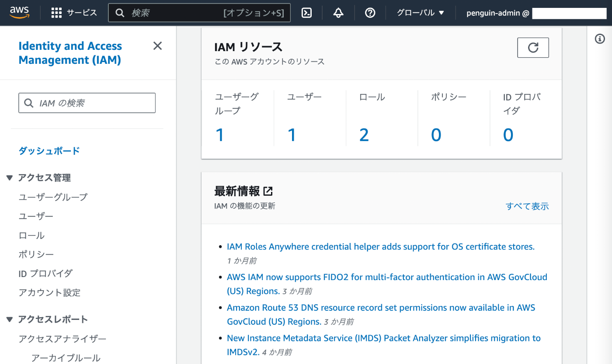Viewport: 612px width, 364px height.
Task: Open the notifications bell
Action: pyautogui.click(x=338, y=13)
